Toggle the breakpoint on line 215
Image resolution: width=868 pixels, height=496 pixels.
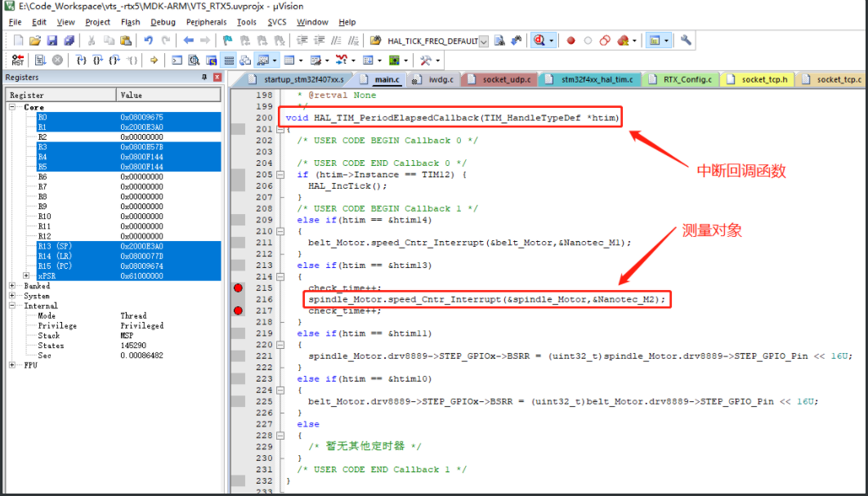(238, 288)
